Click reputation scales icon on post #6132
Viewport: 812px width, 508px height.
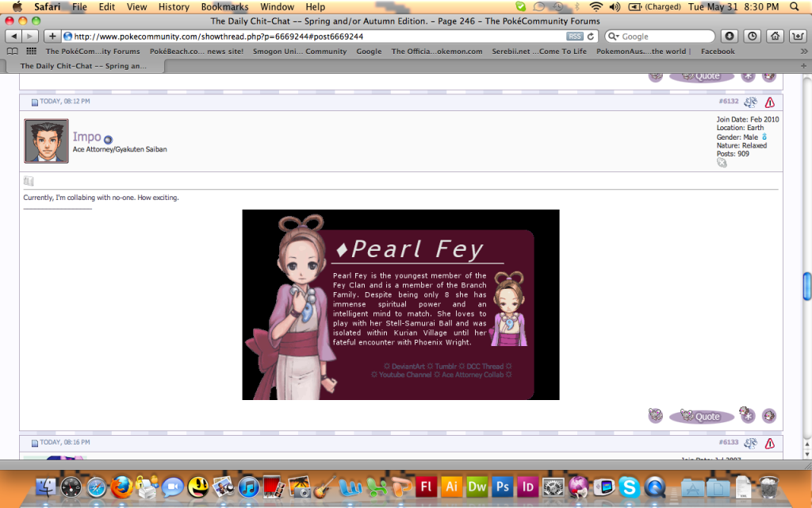750,102
